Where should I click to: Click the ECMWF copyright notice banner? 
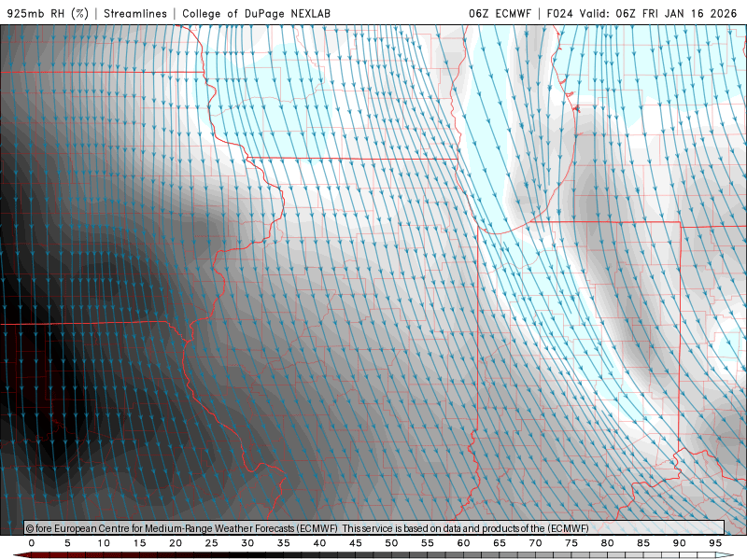(x=374, y=528)
